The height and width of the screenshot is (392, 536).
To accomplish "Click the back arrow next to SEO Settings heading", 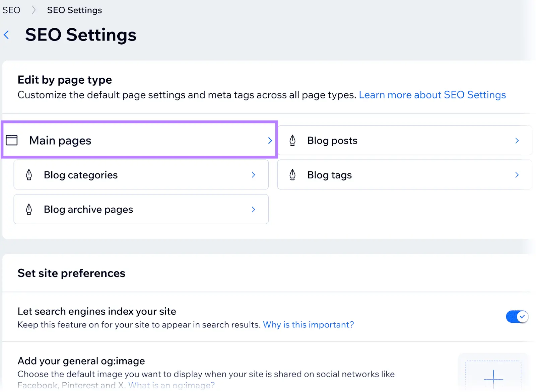I will [x=6, y=35].
